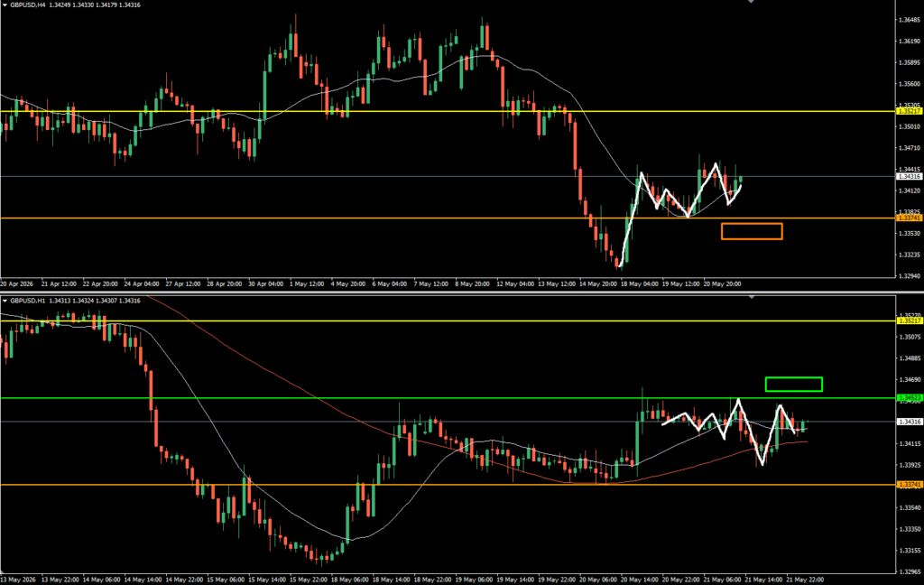Open the GBPUSD,H4 chart header arrow menu
924x585 pixels.
[x=5, y=5]
